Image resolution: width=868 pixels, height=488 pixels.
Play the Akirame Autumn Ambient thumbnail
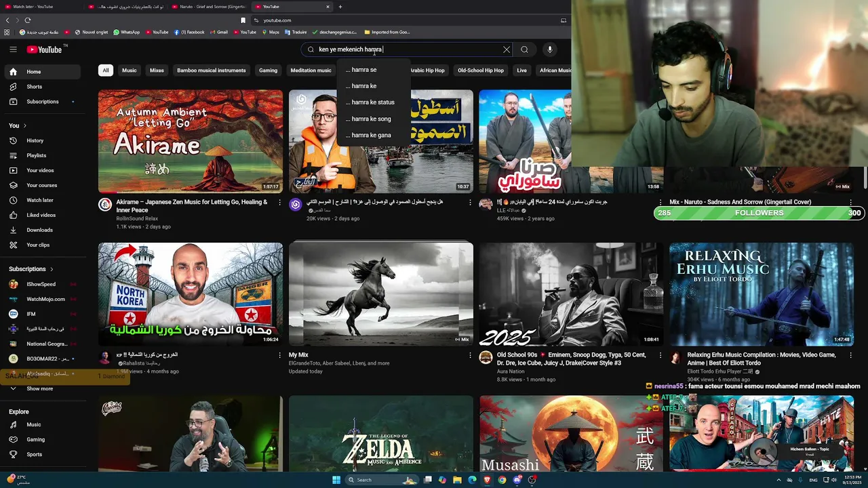tap(191, 142)
